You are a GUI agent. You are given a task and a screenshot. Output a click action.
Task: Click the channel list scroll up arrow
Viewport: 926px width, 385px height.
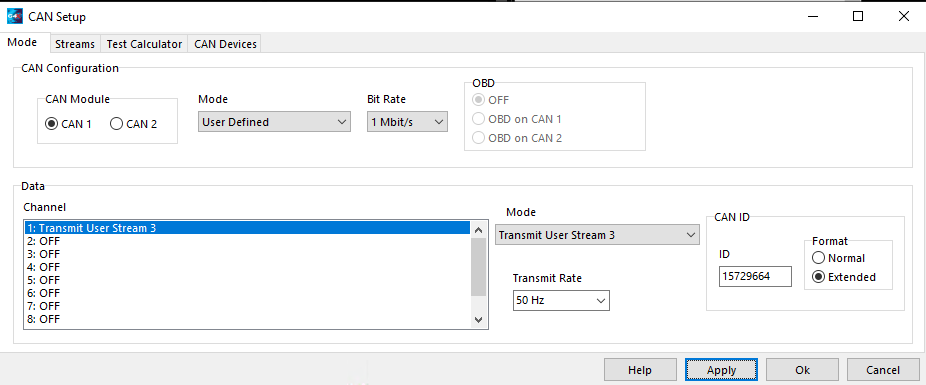[479, 230]
